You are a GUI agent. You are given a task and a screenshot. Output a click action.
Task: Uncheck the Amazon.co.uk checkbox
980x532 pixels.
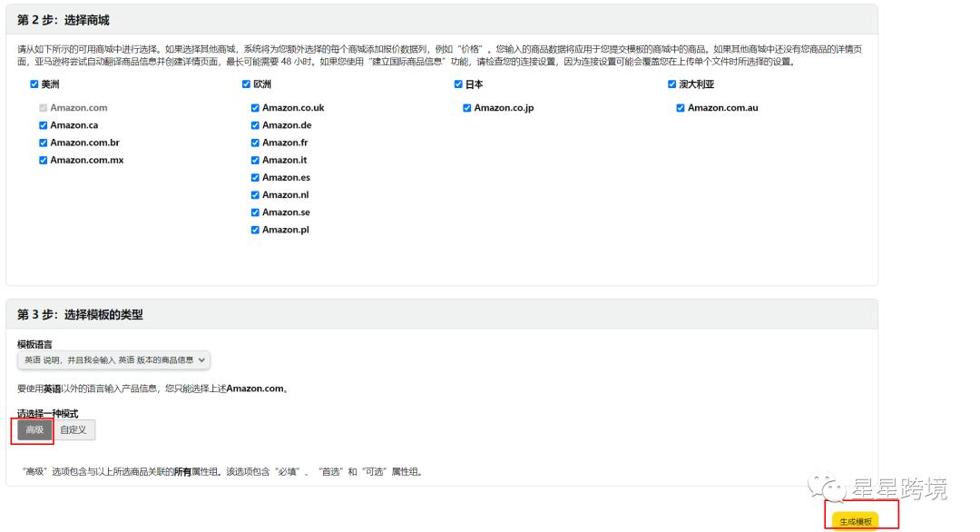[254, 107]
